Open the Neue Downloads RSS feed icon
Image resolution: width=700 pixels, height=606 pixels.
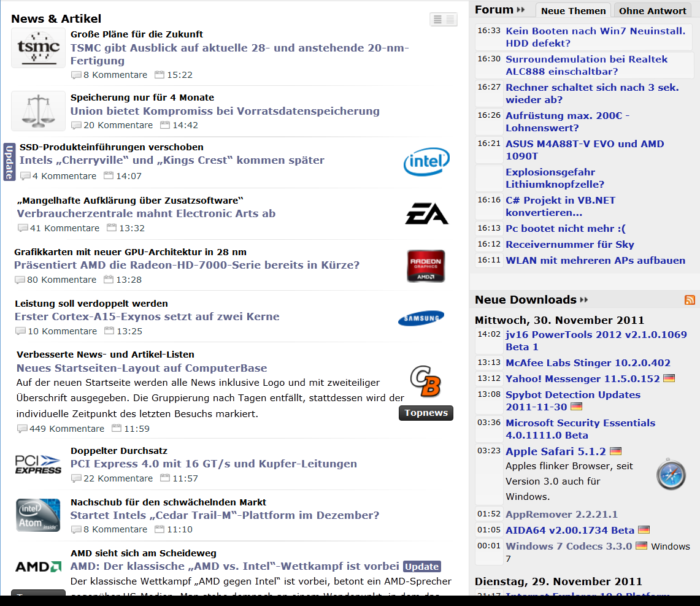[690, 300]
